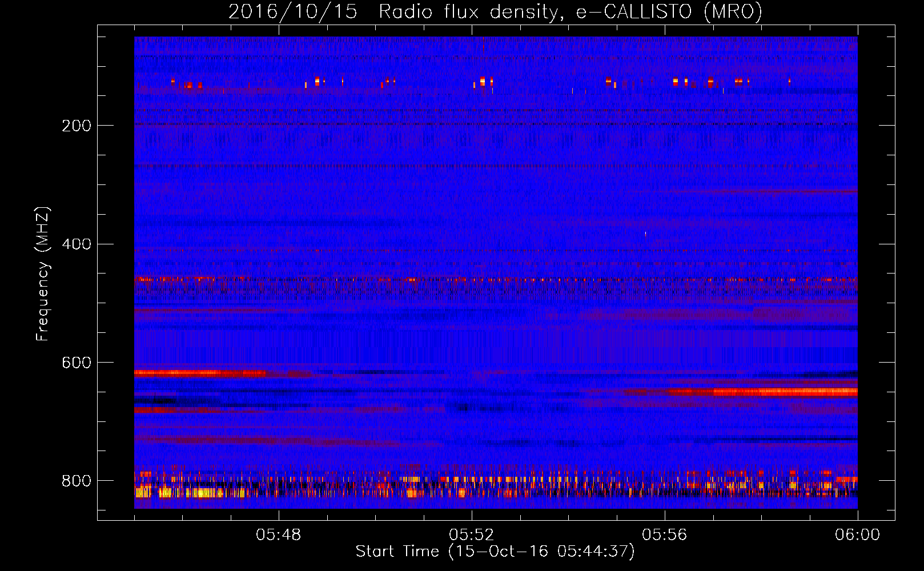
Task: Click the plot title "Radio flux density, e-CALLISTO (MRO)"
Action: point(571,12)
